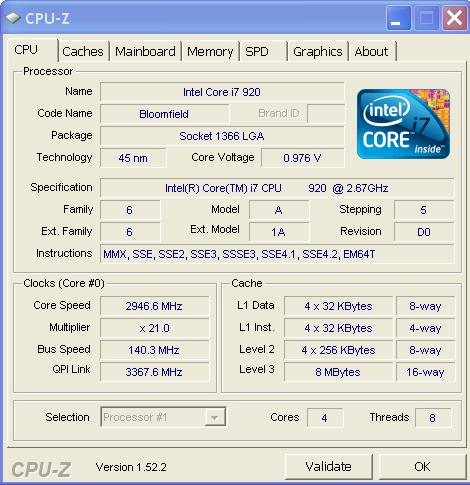This screenshot has width=470, height=485.
Task: Minimize the CPU-Z window
Action: [398, 18]
